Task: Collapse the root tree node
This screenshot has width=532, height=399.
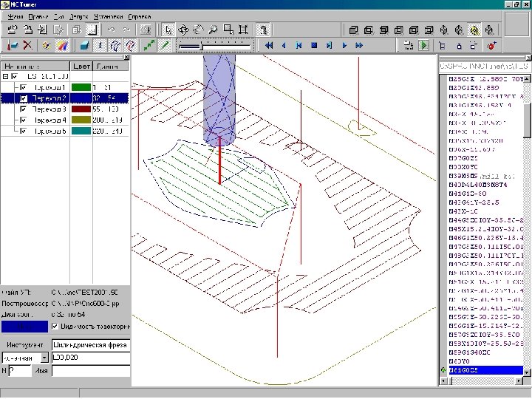Action: (6, 76)
